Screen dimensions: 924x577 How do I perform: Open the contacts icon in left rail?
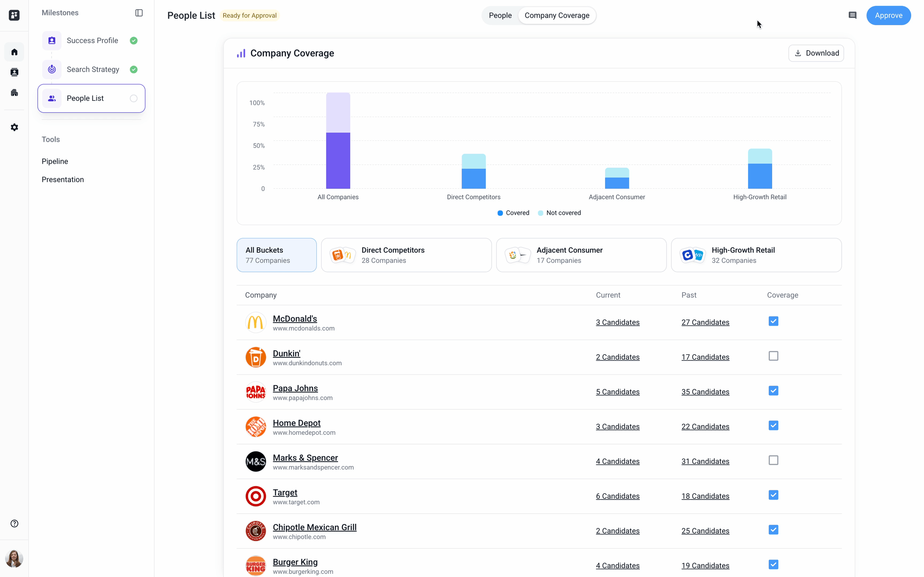click(15, 72)
